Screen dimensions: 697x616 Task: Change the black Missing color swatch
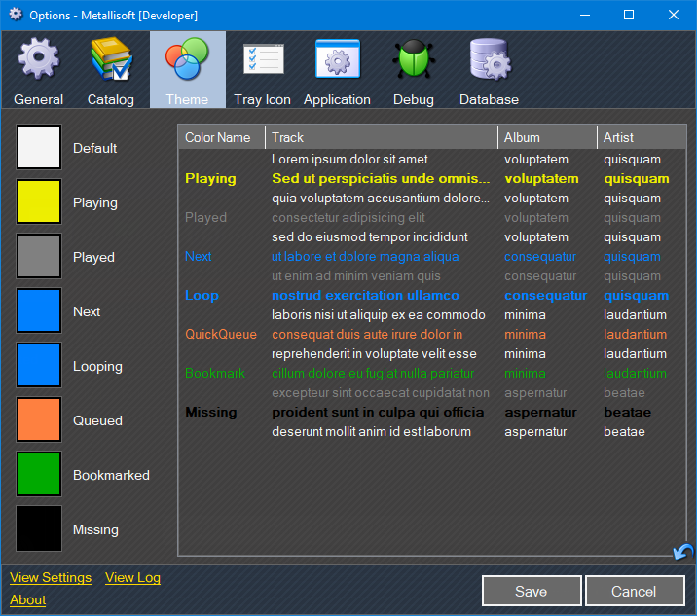[39, 529]
